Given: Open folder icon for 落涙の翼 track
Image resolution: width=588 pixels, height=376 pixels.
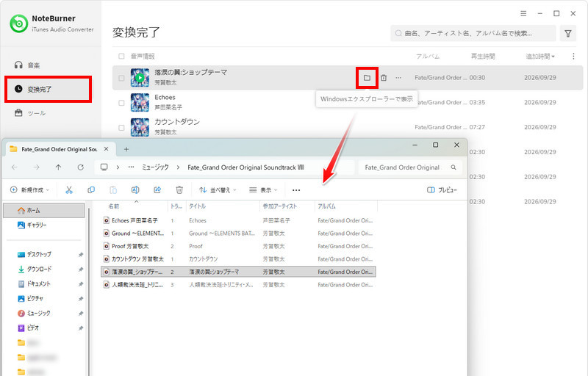Looking at the screenshot, I should pos(367,78).
